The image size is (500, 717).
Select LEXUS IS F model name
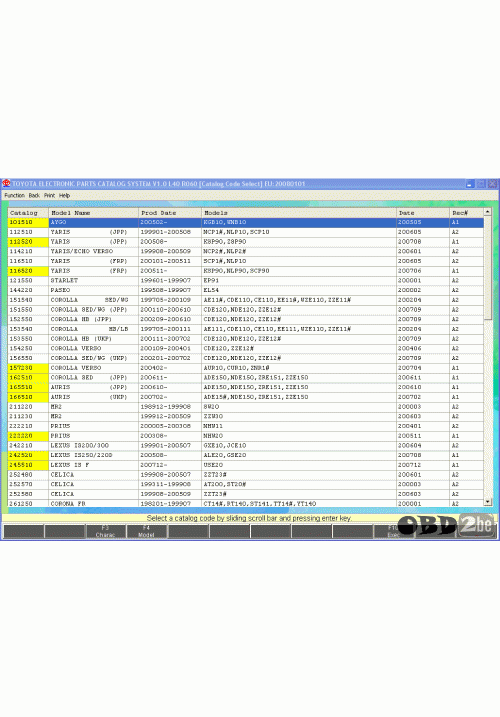[93, 465]
